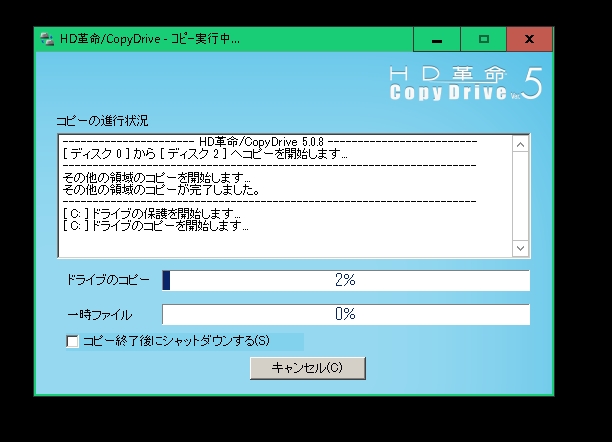Minimize the CopyDrive window
Viewport: 612px width, 442px height.
437,39
